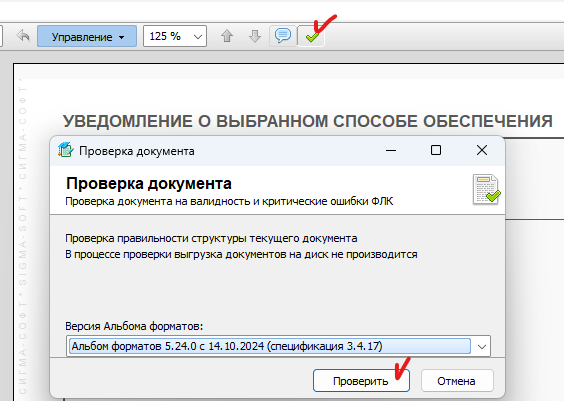Click the Версия Альбома форматов label
Image resolution: width=564 pixels, height=401 pixels.
point(134,326)
